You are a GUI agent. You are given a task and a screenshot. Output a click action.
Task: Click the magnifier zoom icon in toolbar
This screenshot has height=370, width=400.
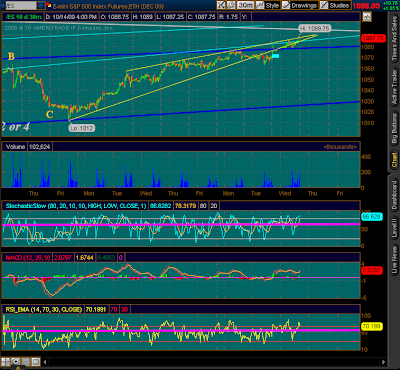click(231, 5)
